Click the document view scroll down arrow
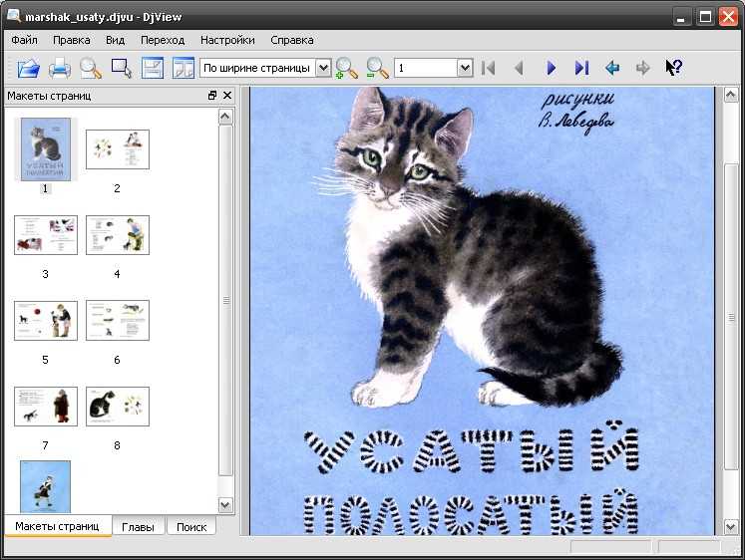This screenshot has width=745, height=560. click(731, 526)
